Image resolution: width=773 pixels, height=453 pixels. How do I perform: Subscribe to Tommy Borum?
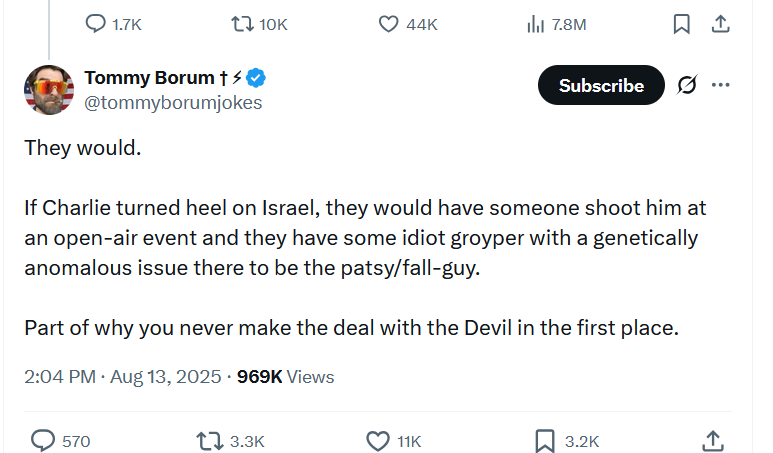pyautogui.click(x=601, y=86)
